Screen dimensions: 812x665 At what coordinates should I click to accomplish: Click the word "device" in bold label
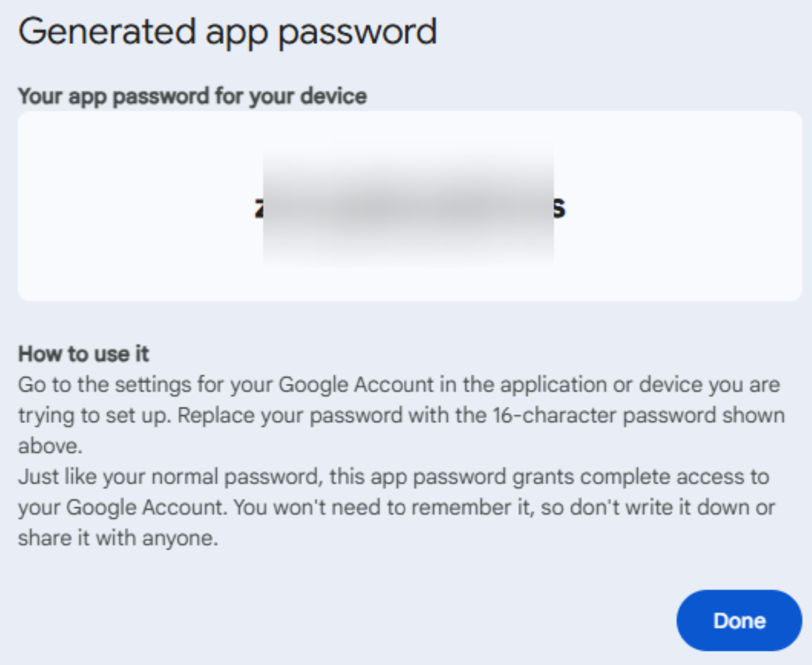point(334,96)
